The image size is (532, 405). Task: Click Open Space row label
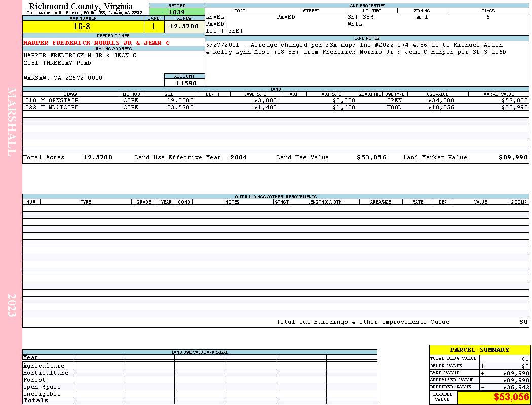click(x=42, y=387)
